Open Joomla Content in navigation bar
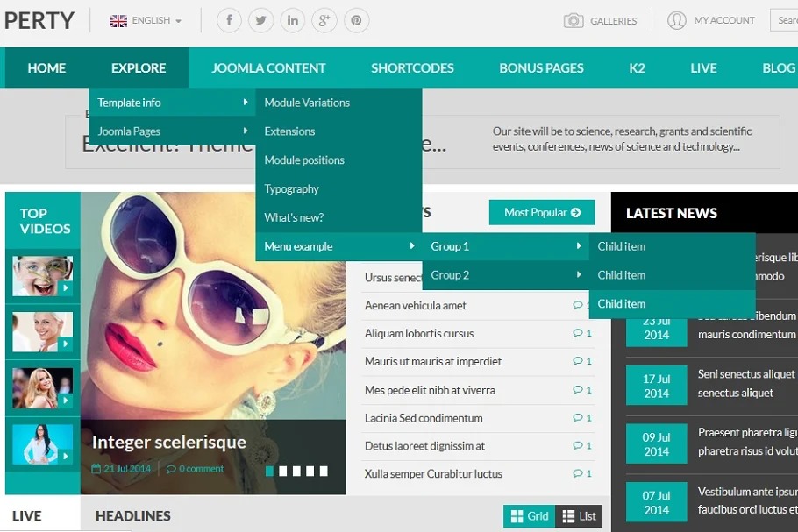Image resolution: width=798 pixels, height=532 pixels. [268, 68]
